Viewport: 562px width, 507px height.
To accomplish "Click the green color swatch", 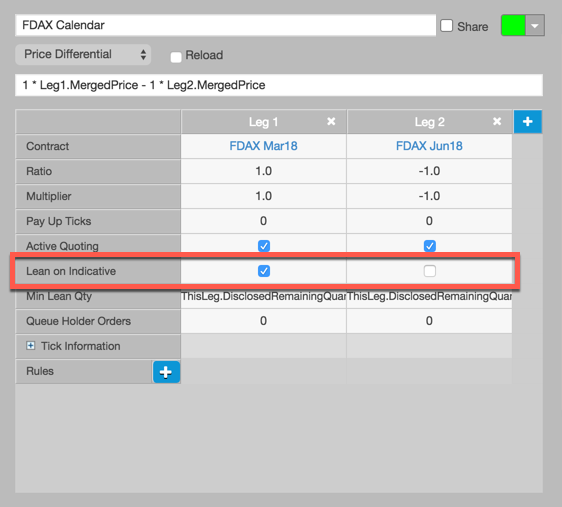I will pyautogui.click(x=513, y=25).
